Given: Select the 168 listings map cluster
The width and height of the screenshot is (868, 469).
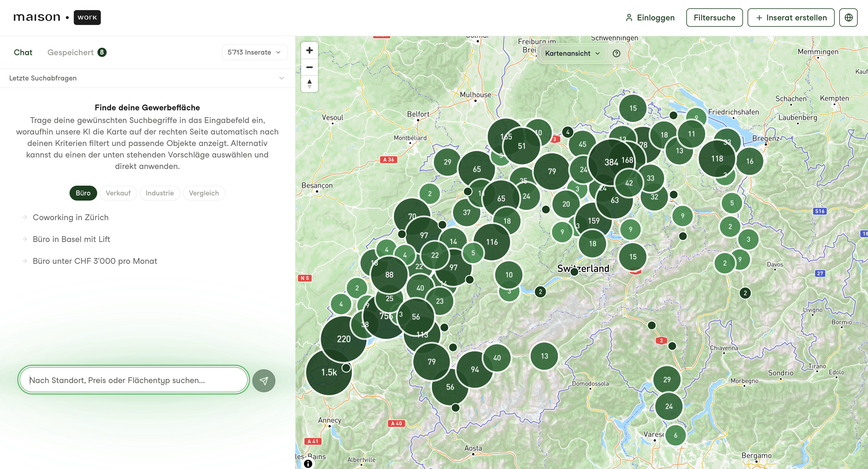Looking at the screenshot, I should (x=627, y=160).
